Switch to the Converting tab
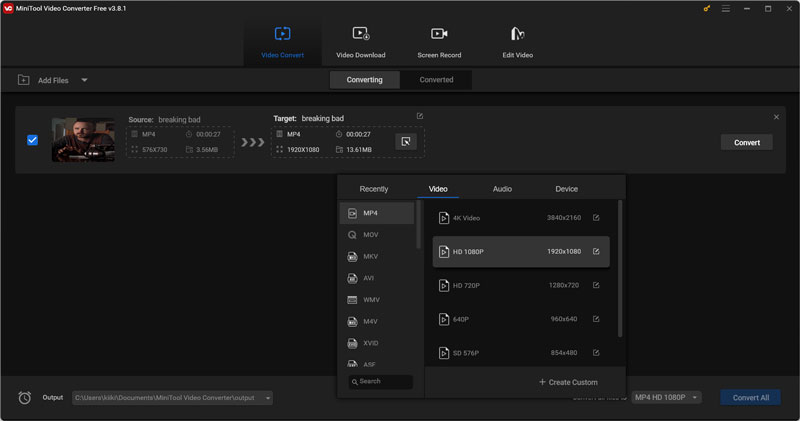Image resolution: width=800 pixels, height=421 pixels. [364, 80]
